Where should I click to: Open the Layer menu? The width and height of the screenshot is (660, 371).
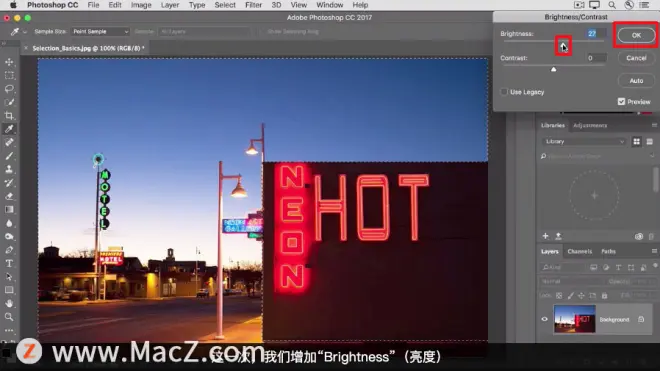170,5
